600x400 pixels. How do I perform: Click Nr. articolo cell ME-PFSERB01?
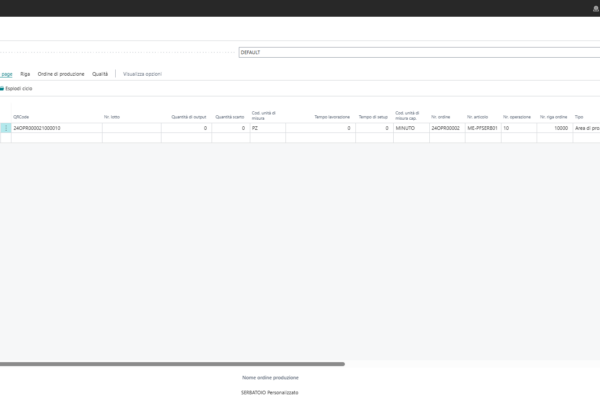coord(482,129)
